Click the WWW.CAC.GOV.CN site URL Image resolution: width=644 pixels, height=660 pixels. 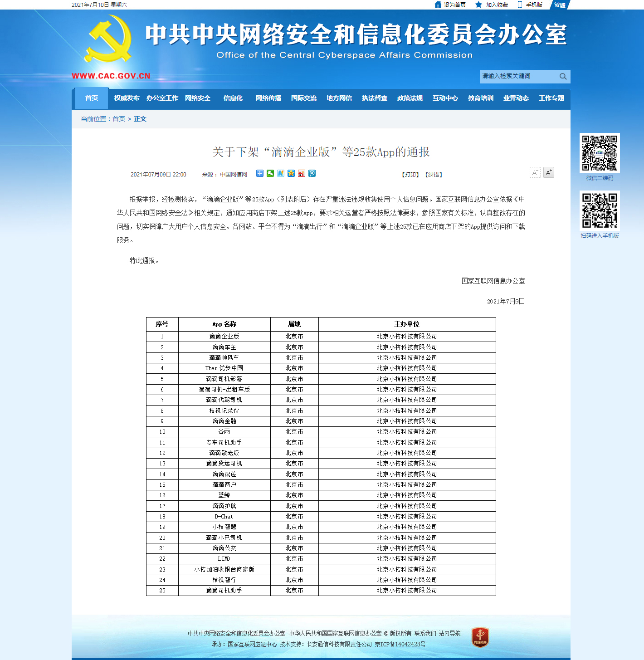111,76
